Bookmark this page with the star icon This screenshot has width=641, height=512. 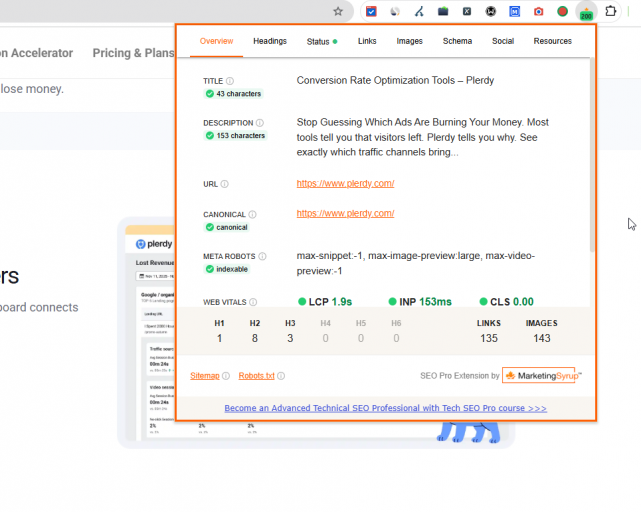pos(338,11)
